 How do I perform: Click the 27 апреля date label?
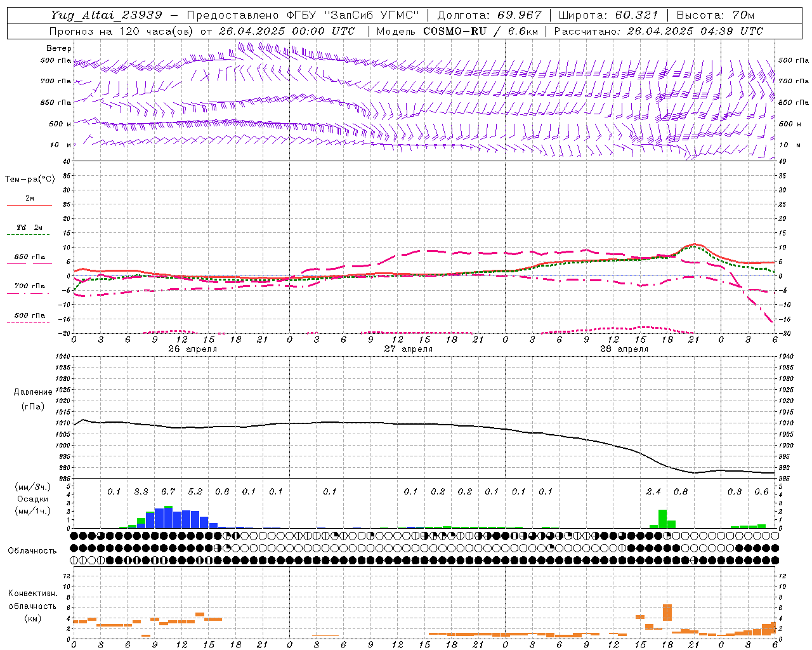(408, 349)
